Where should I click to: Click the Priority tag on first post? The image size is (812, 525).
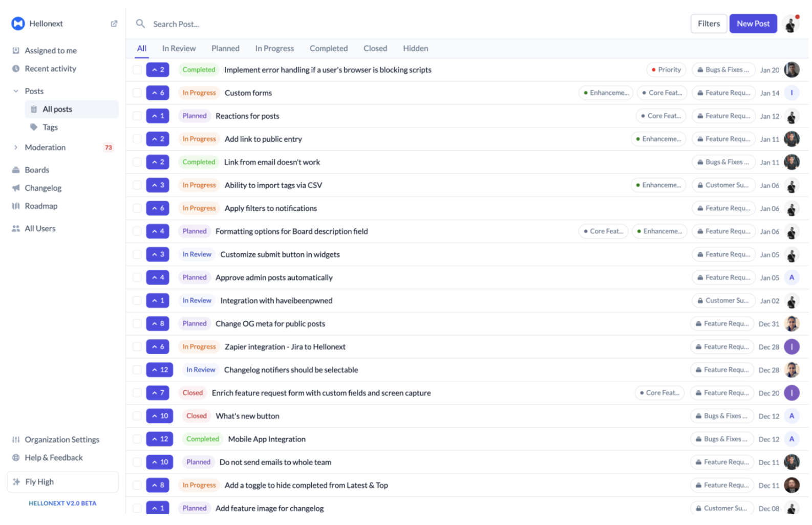(x=666, y=70)
